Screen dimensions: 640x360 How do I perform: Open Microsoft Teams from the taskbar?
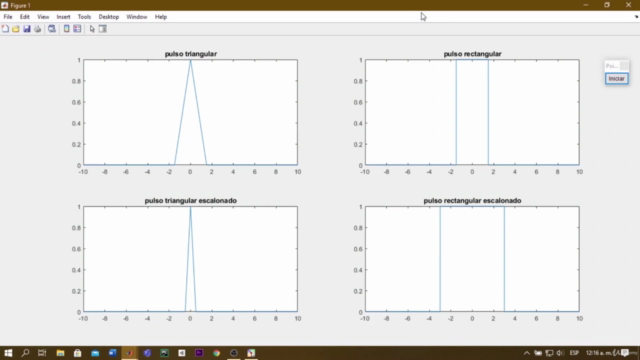[147, 353]
